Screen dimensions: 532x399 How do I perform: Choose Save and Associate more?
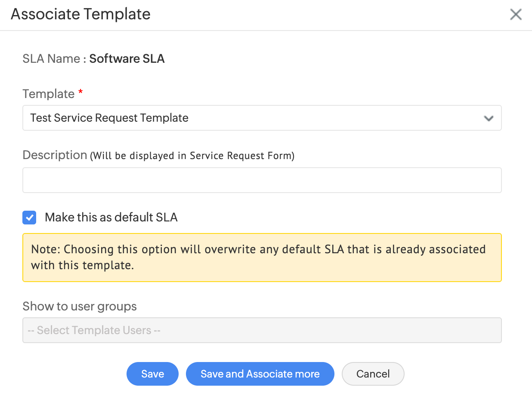[x=260, y=374]
